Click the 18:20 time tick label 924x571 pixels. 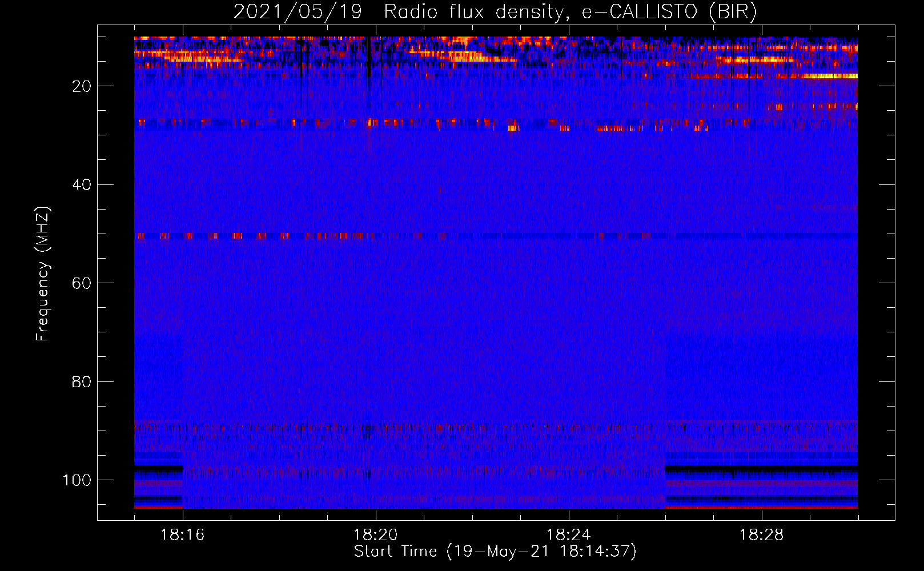(x=376, y=535)
